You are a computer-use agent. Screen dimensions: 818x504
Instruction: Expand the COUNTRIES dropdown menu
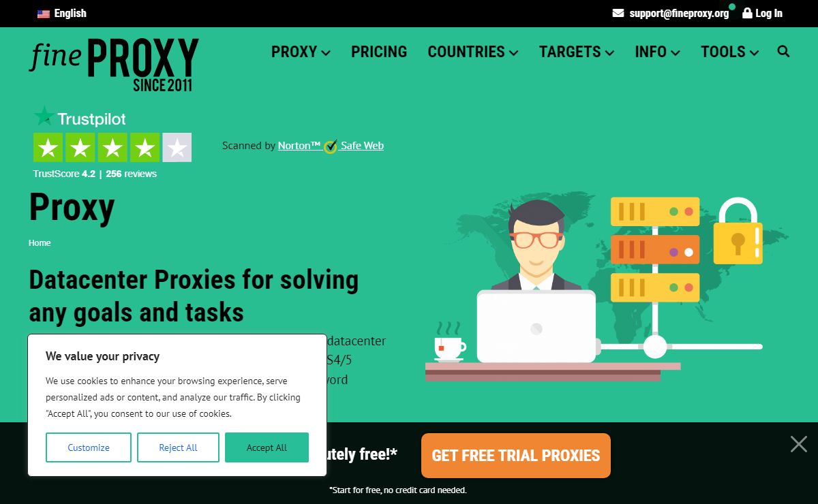point(473,52)
